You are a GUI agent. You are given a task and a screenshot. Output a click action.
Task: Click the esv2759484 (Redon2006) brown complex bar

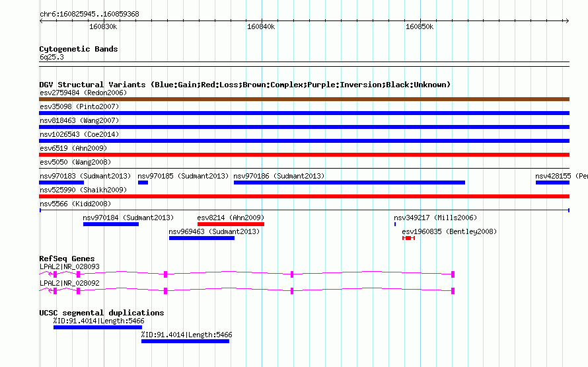304,99
